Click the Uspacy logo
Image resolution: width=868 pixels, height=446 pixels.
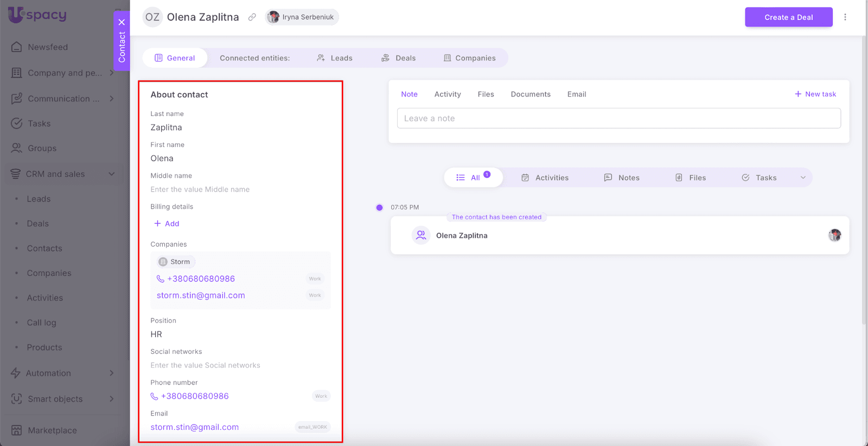coord(37,15)
